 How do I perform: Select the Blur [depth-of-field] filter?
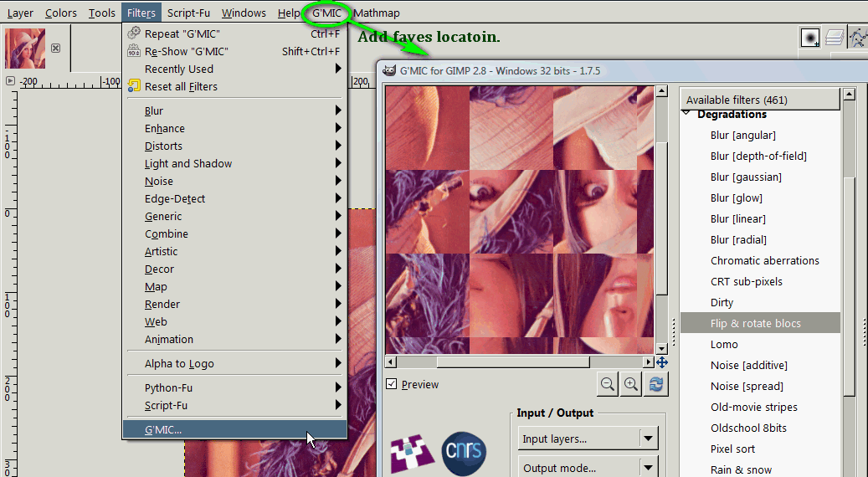[760, 156]
